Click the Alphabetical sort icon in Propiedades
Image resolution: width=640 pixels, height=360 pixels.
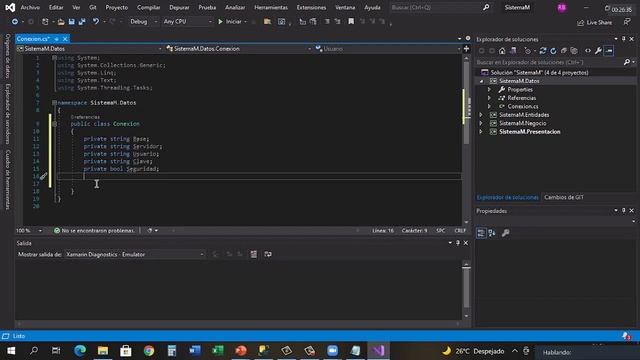(492, 233)
